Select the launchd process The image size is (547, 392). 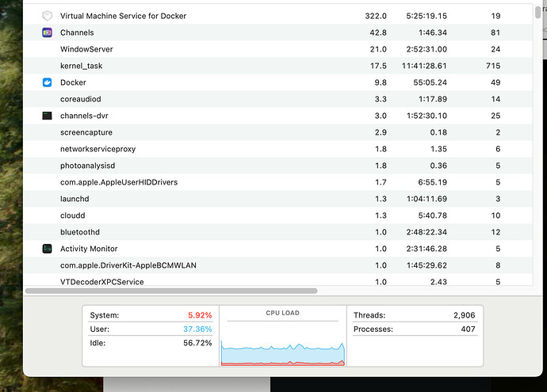click(x=75, y=199)
